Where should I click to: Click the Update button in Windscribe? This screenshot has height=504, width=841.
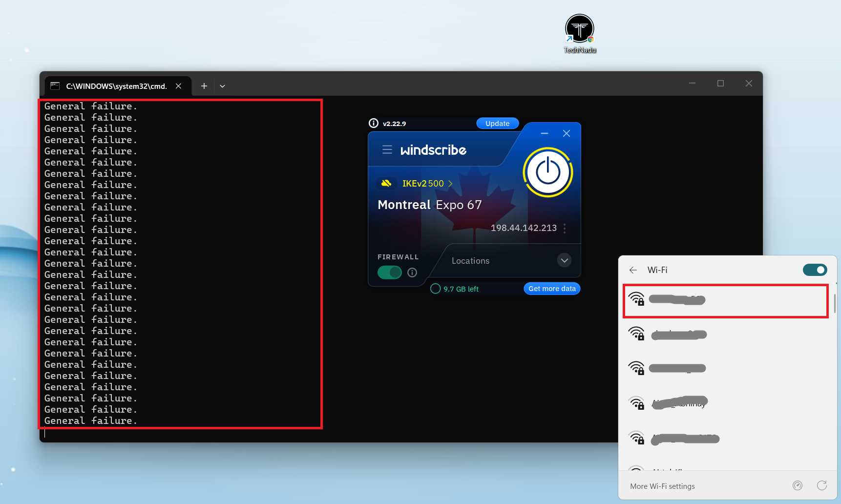pos(497,124)
